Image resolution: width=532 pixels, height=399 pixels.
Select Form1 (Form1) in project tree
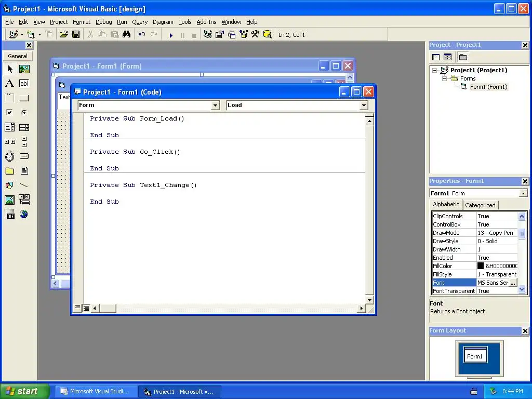(488, 87)
